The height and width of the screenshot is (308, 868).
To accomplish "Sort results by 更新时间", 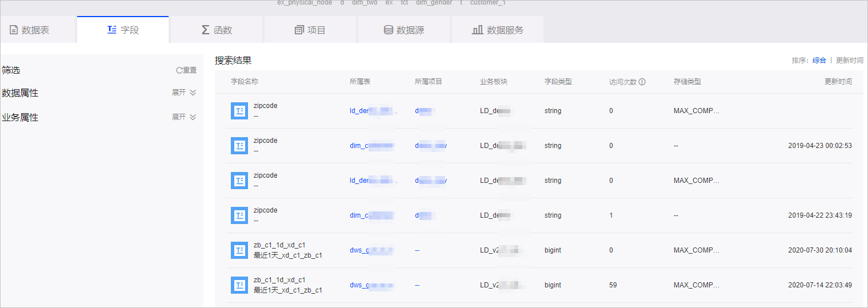I will coord(850,61).
